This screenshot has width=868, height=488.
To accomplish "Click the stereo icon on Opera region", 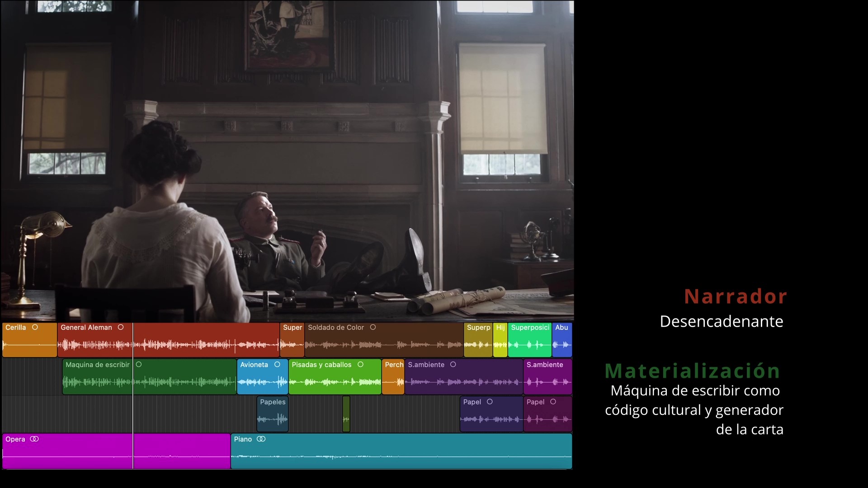I will pyautogui.click(x=34, y=439).
